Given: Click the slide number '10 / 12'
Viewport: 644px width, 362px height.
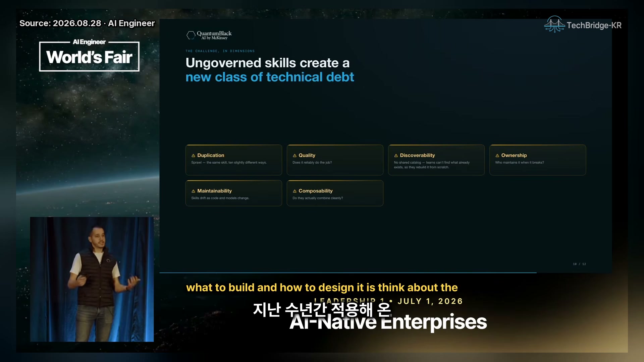Looking at the screenshot, I should coord(579,264).
